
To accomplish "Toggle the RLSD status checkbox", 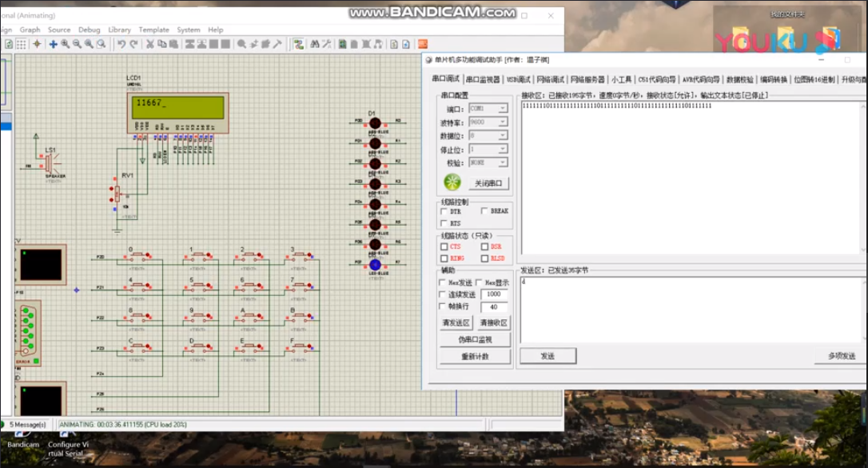I will 484,258.
